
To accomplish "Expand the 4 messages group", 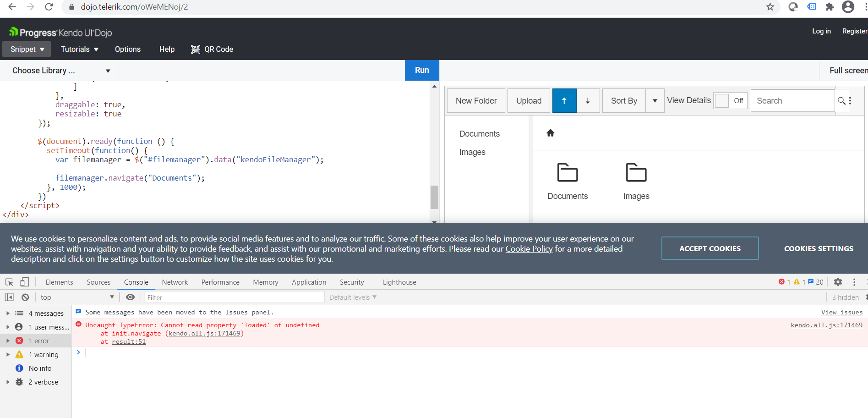I will (x=8, y=313).
